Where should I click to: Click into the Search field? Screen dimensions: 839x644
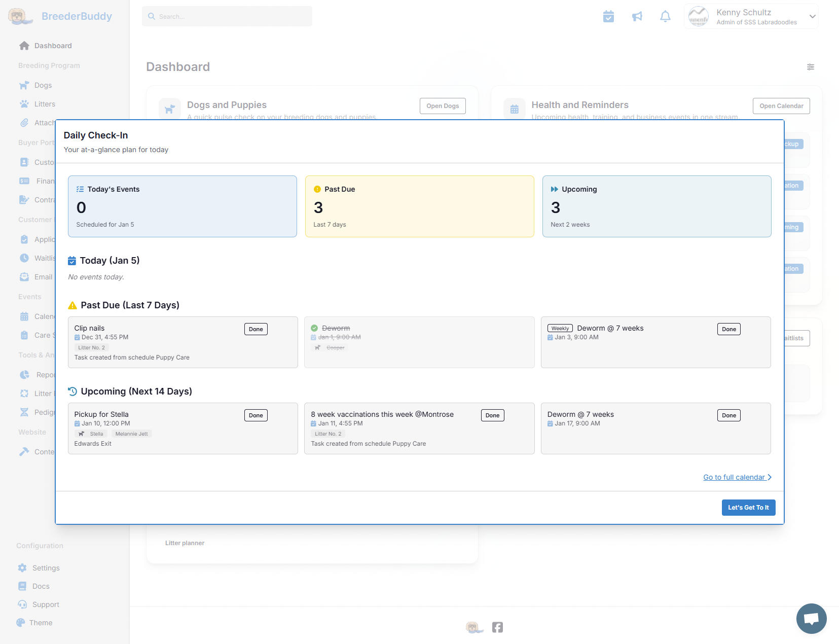tap(227, 17)
